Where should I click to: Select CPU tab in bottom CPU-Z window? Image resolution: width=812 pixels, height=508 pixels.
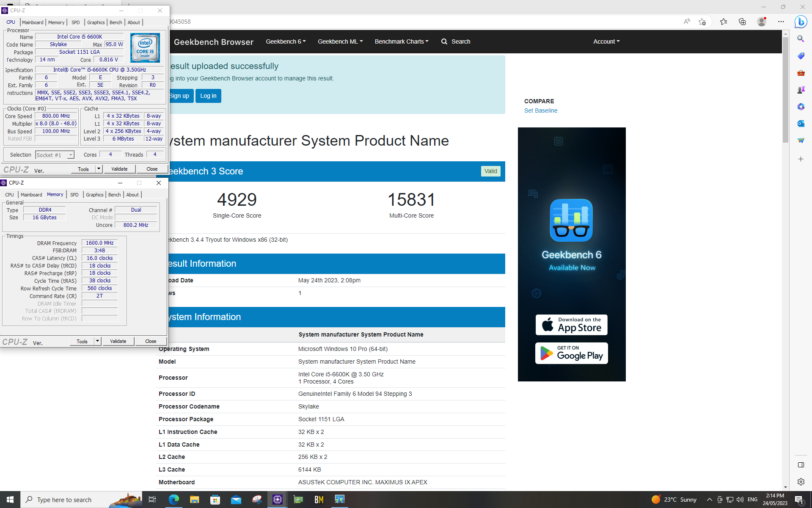10,195
